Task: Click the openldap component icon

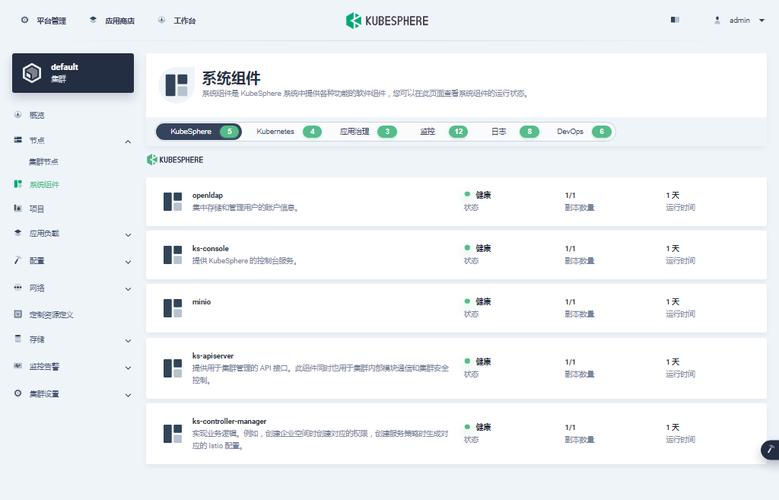Action: [x=173, y=202]
